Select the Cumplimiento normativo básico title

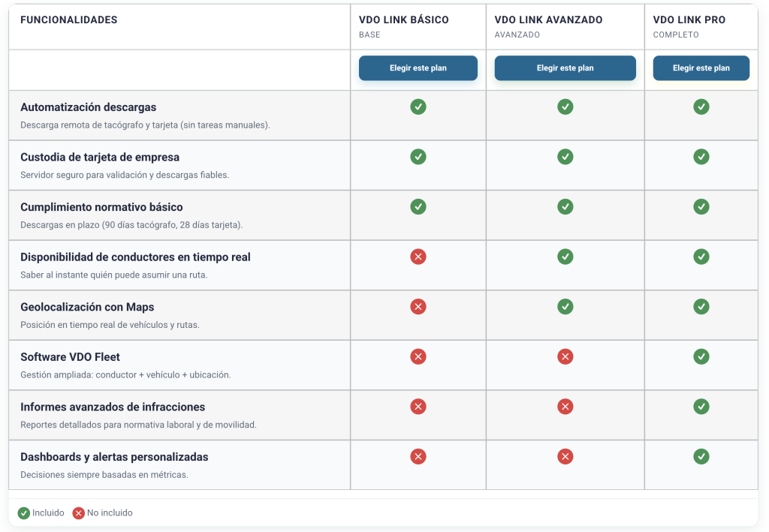point(101,207)
